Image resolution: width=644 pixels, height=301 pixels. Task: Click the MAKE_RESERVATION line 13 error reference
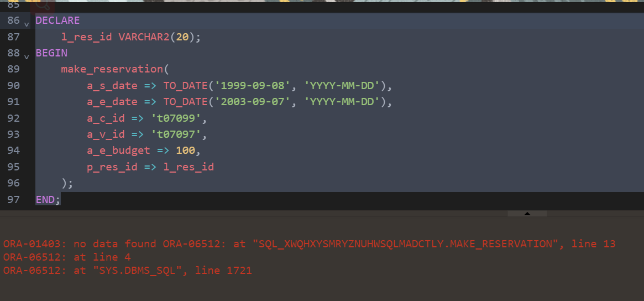click(437, 244)
